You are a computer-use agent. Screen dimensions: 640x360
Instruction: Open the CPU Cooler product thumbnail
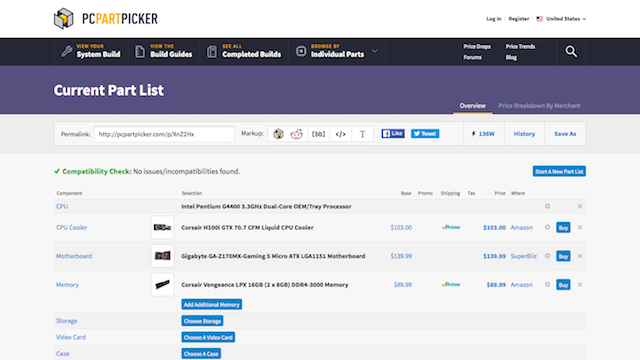coord(162,227)
